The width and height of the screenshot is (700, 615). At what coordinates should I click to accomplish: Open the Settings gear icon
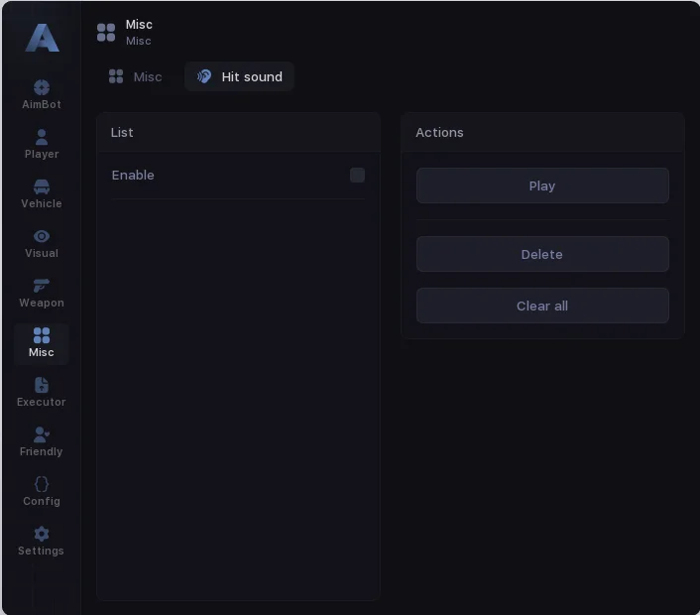(x=42, y=534)
